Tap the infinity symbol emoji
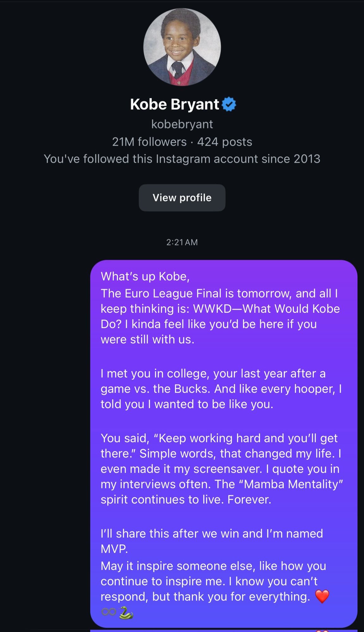This screenshot has height=632, width=364. point(108,612)
